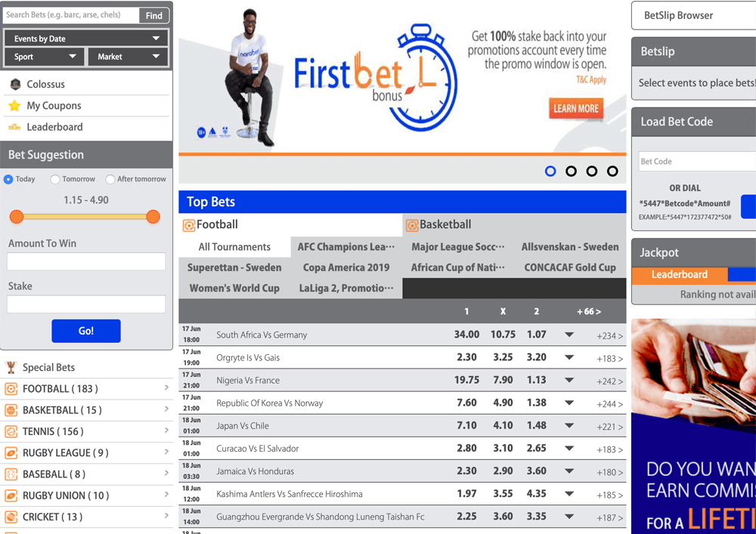Select the Allsvenskan - Sweden tab

(x=570, y=247)
